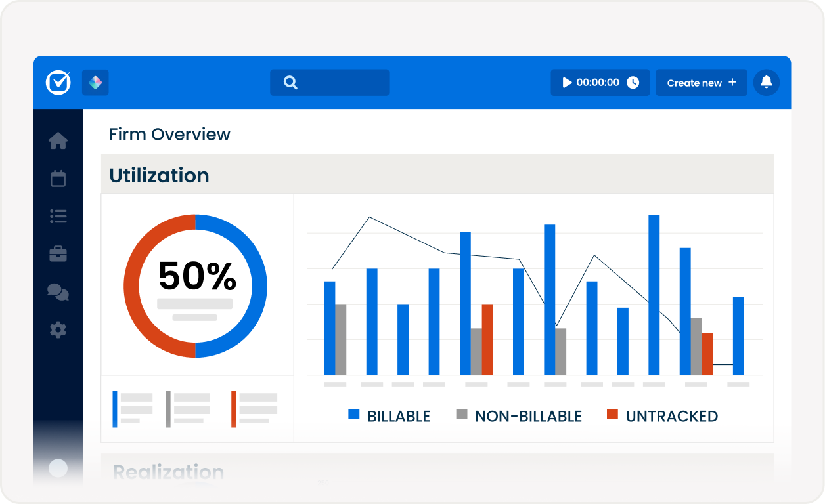Click the Create new button
Image resolution: width=825 pixels, height=504 pixels.
(x=701, y=82)
